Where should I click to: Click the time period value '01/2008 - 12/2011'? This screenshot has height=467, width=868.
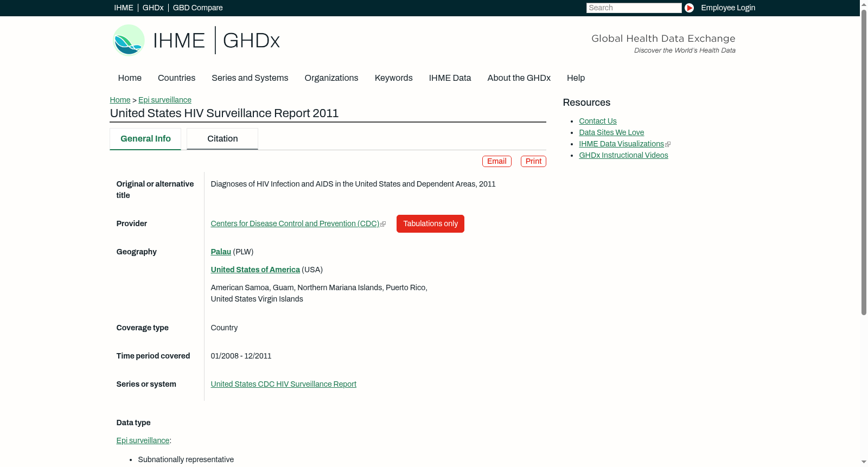point(241,356)
